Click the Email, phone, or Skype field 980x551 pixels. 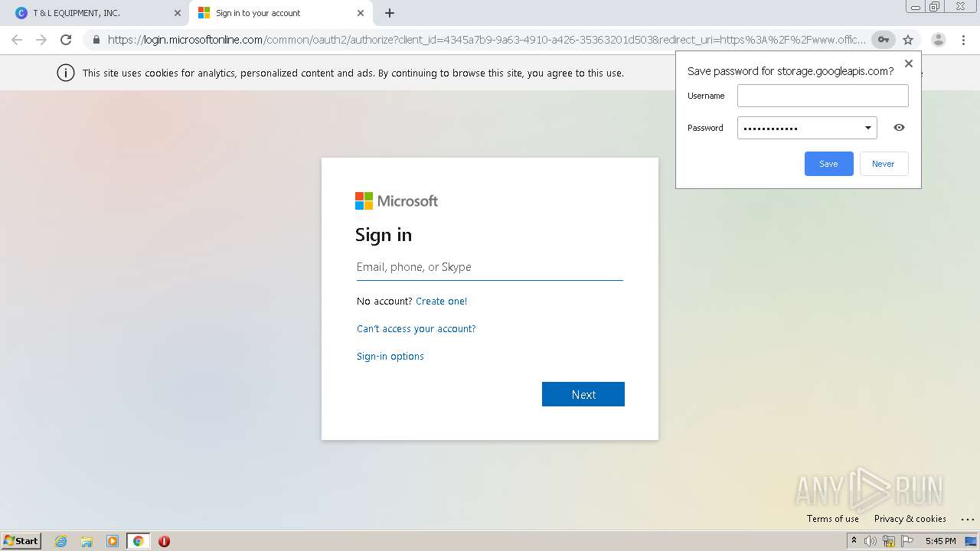[x=489, y=267]
